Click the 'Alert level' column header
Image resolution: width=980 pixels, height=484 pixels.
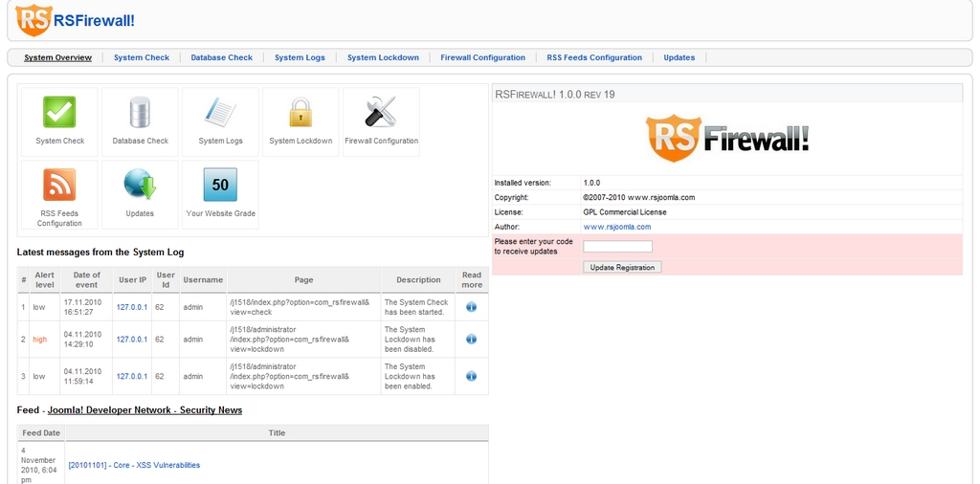pos(44,280)
